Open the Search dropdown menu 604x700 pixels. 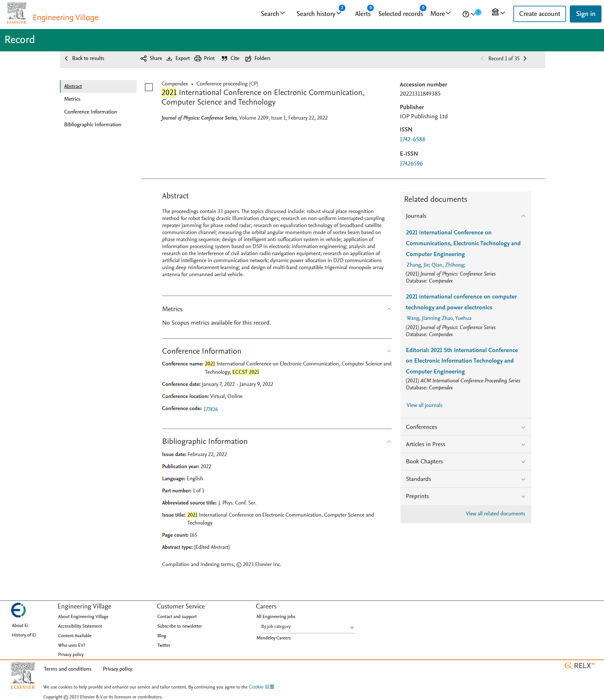click(x=273, y=14)
